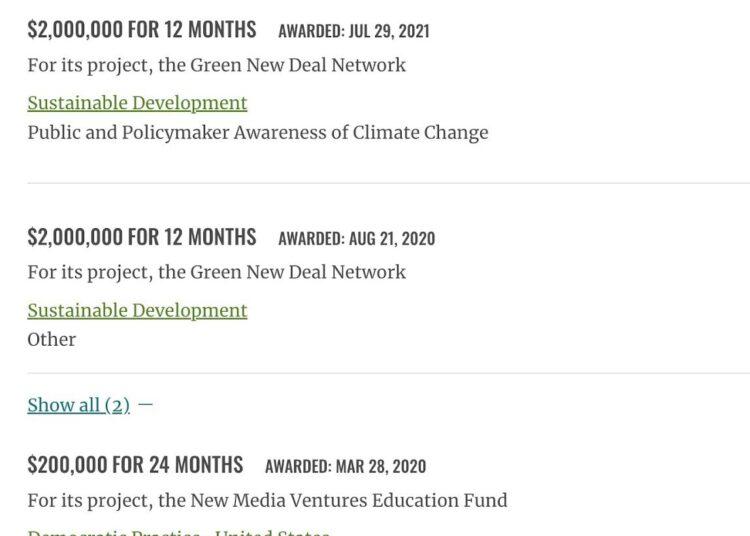The height and width of the screenshot is (536, 750).
Task: Click divider line above Show all link
Action: [388, 373]
